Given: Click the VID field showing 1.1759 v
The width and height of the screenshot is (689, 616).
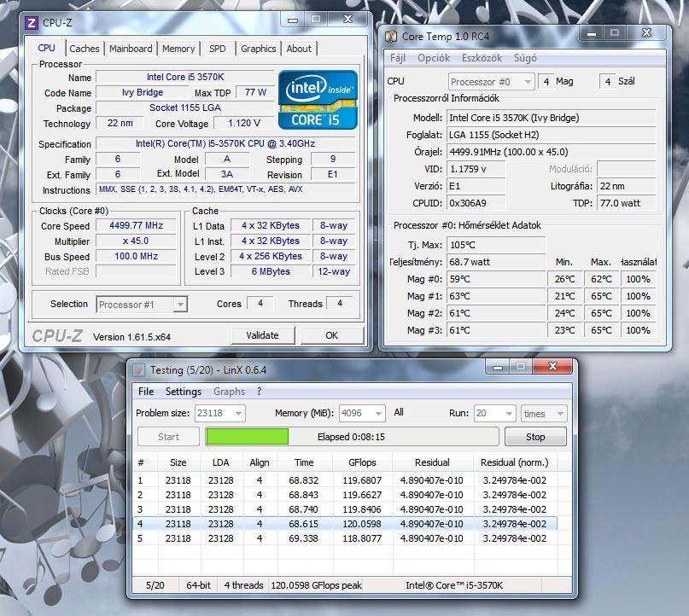Looking at the screenshot, I should click(476, 169).
